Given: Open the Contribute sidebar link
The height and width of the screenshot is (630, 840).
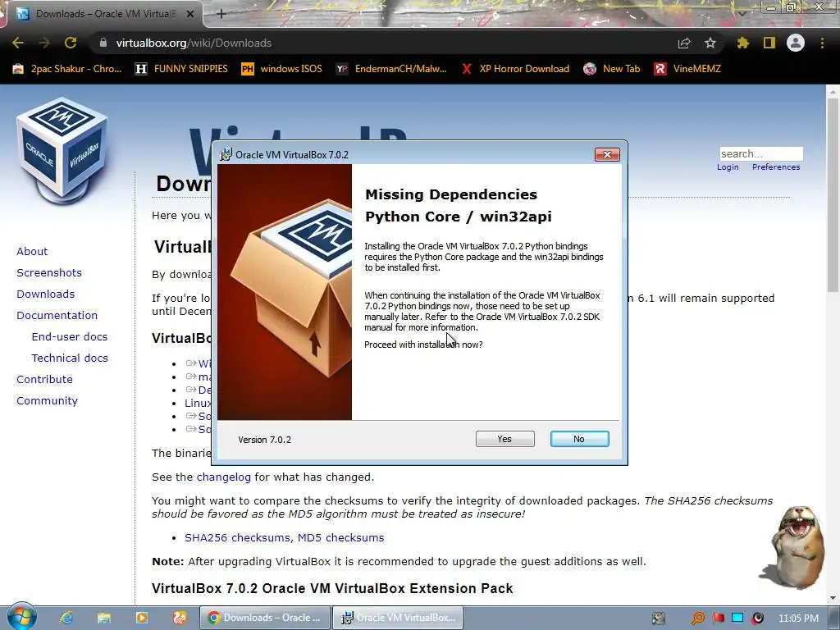Looking at the screenshot, I should [x=44, y=379].
